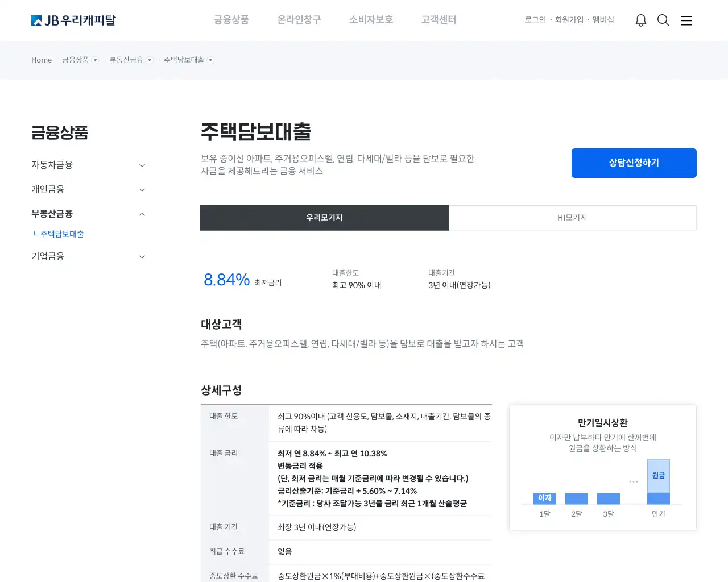Image resolution: width=728 pixels, height=582 pixels.
Task: Click the 주택담보대출 page title
Action: tap(256, 132)
